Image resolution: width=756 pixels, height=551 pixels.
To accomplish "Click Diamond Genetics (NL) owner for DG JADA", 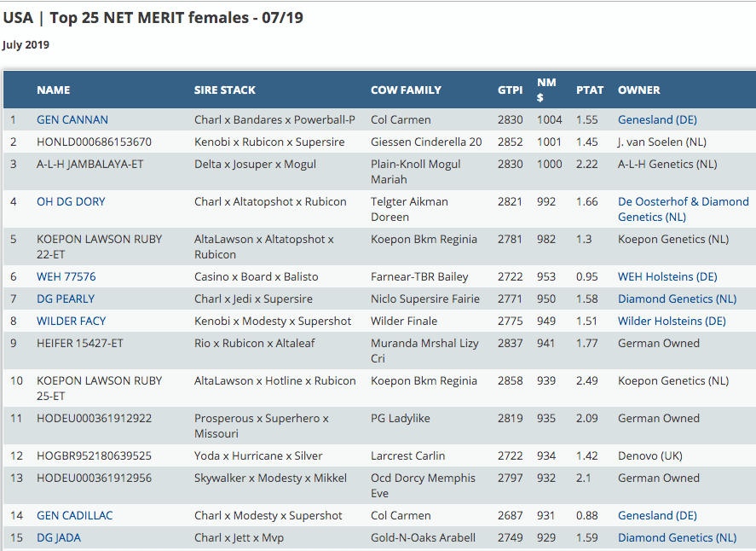I will pos(677,538).
